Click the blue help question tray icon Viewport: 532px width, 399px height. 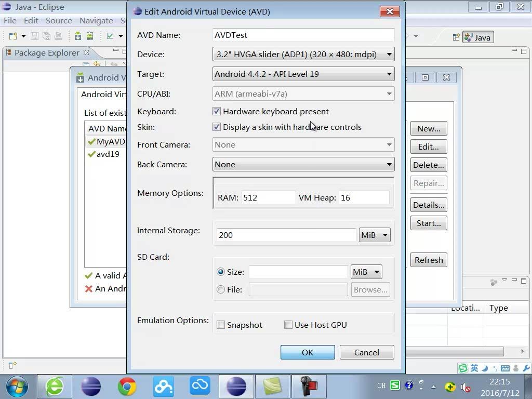pyautogui.click(x=409, y=385)
